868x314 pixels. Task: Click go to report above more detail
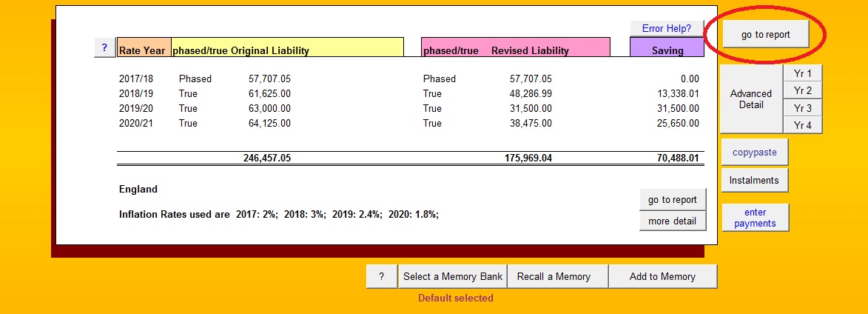point(672,200)
